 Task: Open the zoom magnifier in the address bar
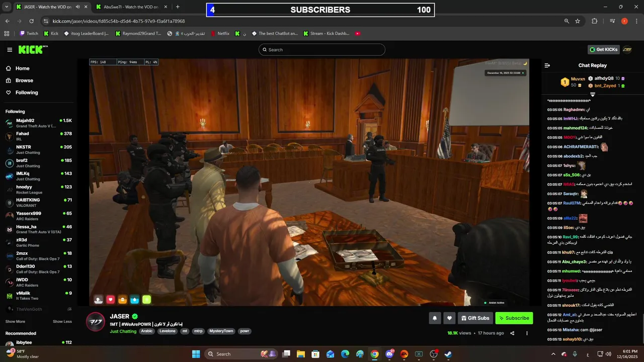point(567,21)
